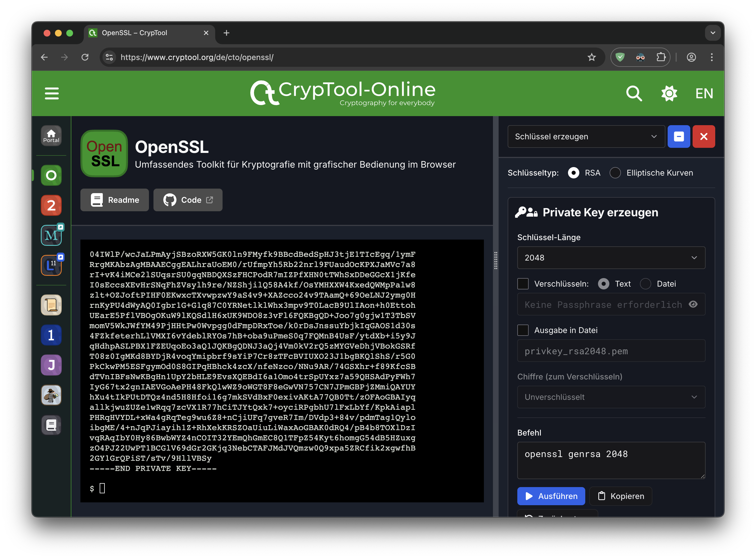Viewport: 756px width, 559px height.
Task: Toggle passphrase visibility eye icon
Action: click(x=693, y=304)
